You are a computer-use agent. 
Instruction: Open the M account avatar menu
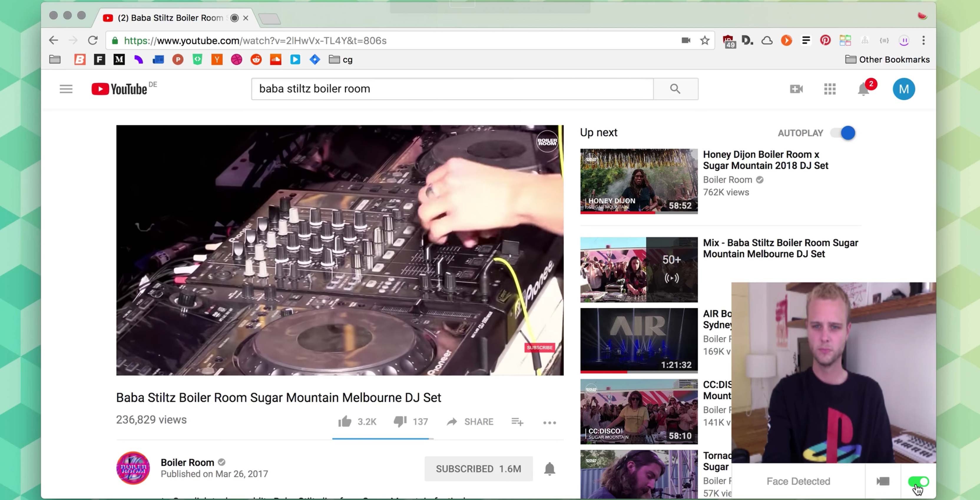point(903,89)
